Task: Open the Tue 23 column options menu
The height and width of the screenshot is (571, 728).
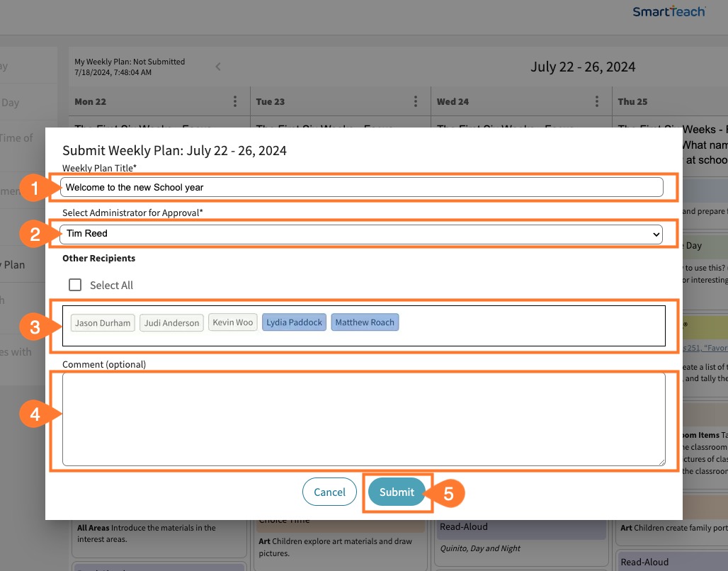Action: pyautogui.click(x=416, y=101)
